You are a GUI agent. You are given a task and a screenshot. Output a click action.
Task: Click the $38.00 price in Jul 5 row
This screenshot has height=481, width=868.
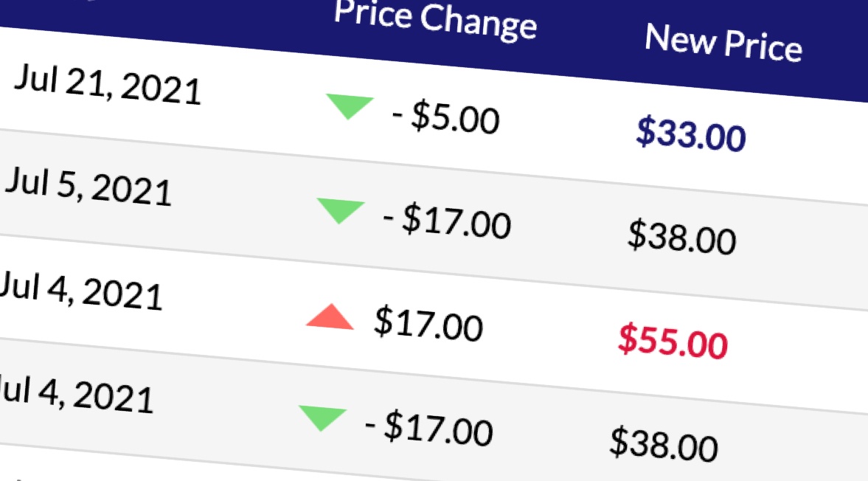point(681,238)
